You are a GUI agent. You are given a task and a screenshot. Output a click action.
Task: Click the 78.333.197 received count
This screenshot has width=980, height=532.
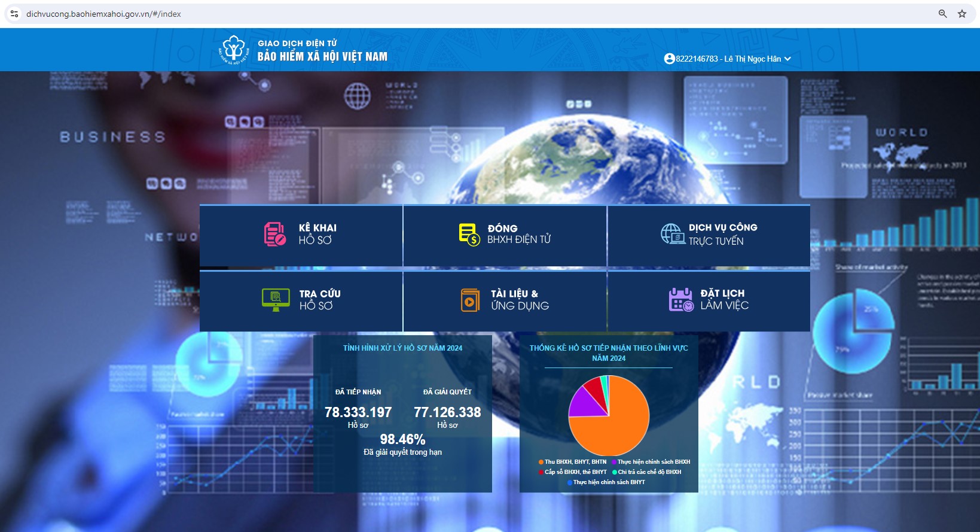tap(358, 412)
